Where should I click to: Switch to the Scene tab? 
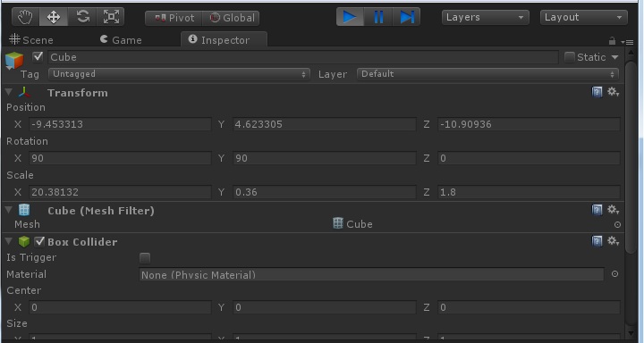click(x=31, y=40)
